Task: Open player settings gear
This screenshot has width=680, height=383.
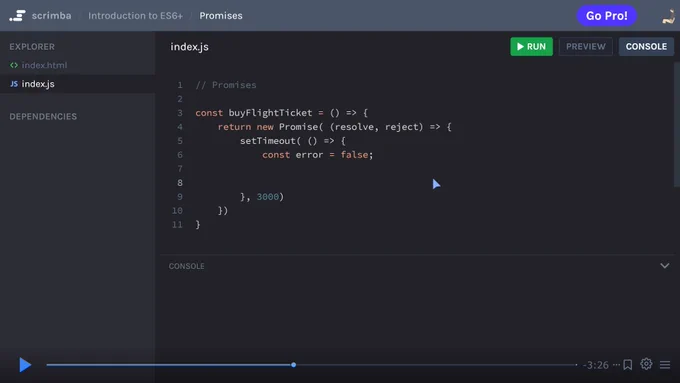Action: tap(646, 364)
